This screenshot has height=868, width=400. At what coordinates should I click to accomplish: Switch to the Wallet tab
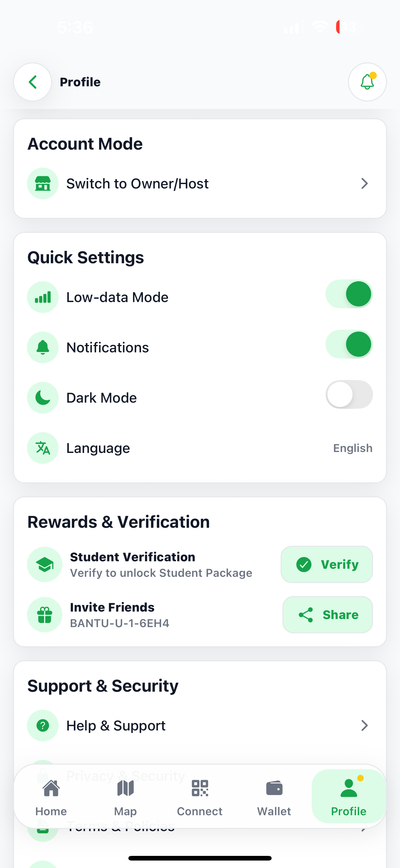point(274,797)
